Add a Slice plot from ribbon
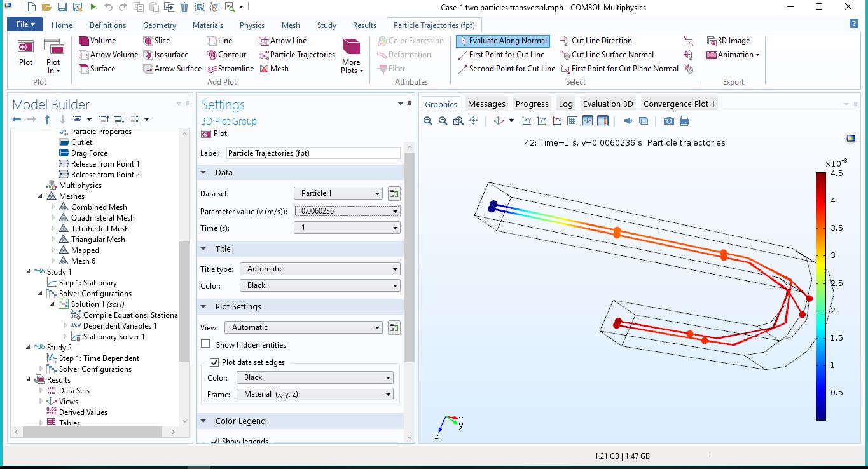868x469 pixels. (148, 41)
